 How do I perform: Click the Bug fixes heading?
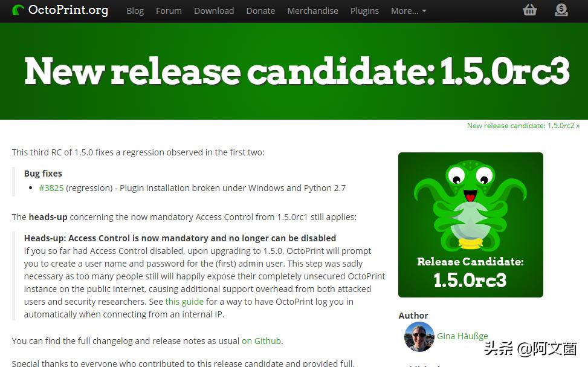(43, 174)
